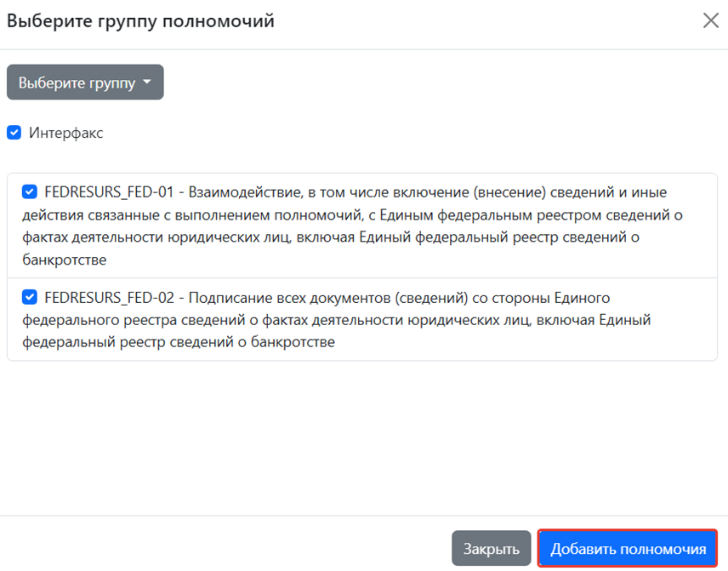Viewport: 728px width, 571px height.
Task: Select the FEDRESURS_FED-01 code text
Action: coord(109,192)
